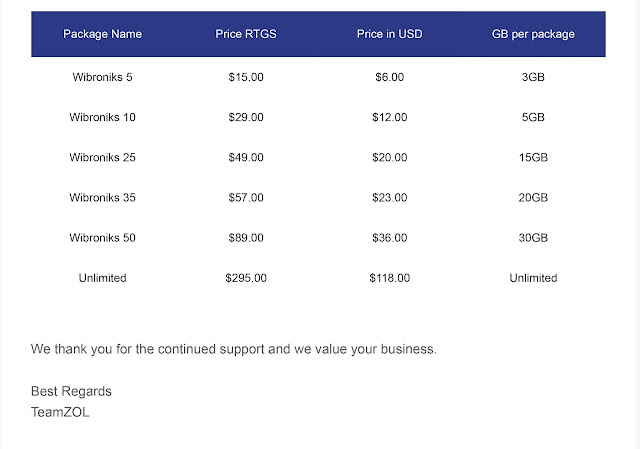The height and width of the screenshot is (449, 640).
Task: Select the Wibroniks 50 package name
Action: tap(102, 238)
